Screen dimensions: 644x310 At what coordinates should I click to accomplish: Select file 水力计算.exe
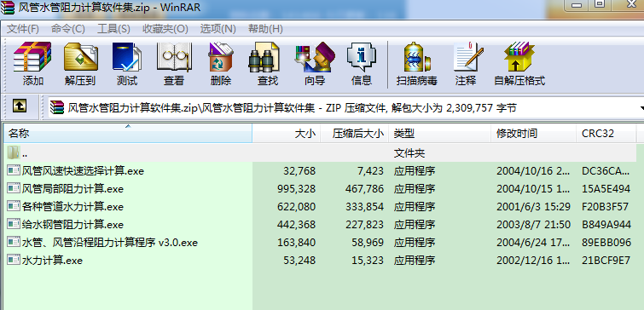pyautogui.click(x=52, y=260)
